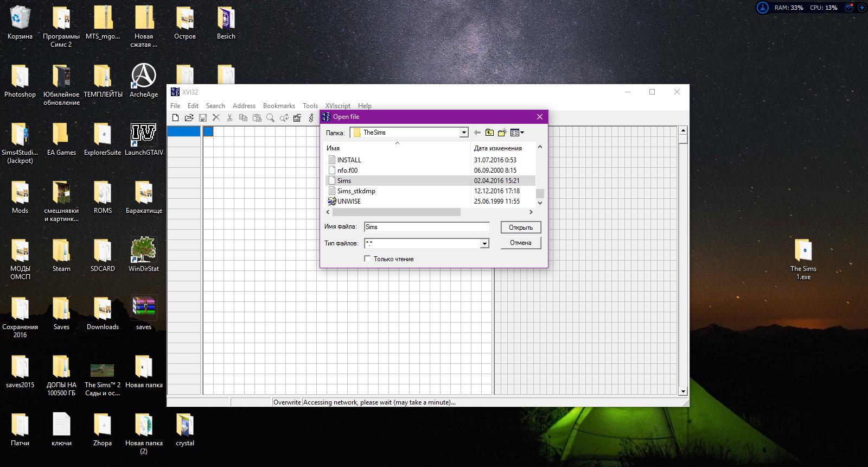Viewport: 868px width, 467px height.
Task: Open the XVIscript menu
Action: (x=337, y=106)
